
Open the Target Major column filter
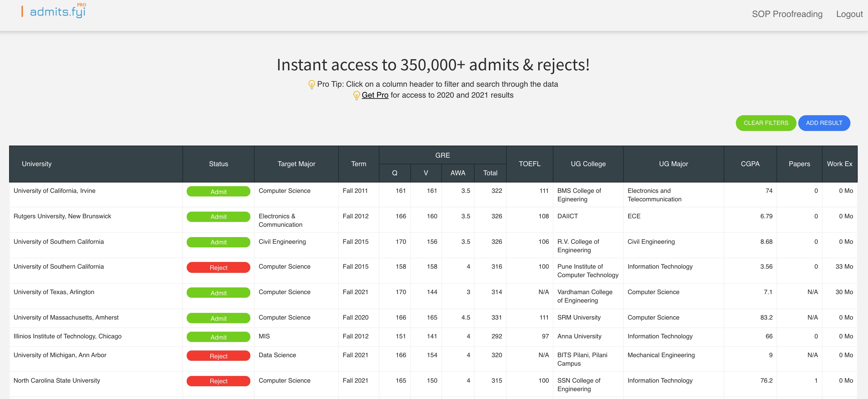(296, 164)
